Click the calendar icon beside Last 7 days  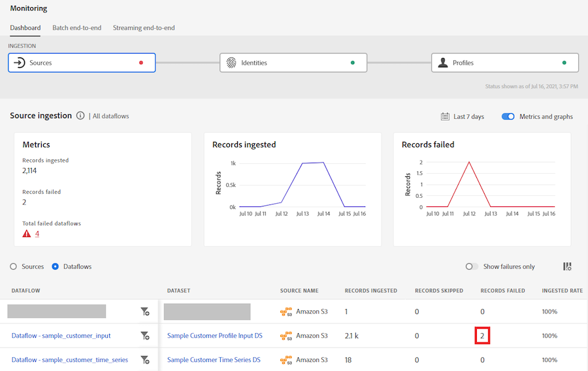click(445, 116)
